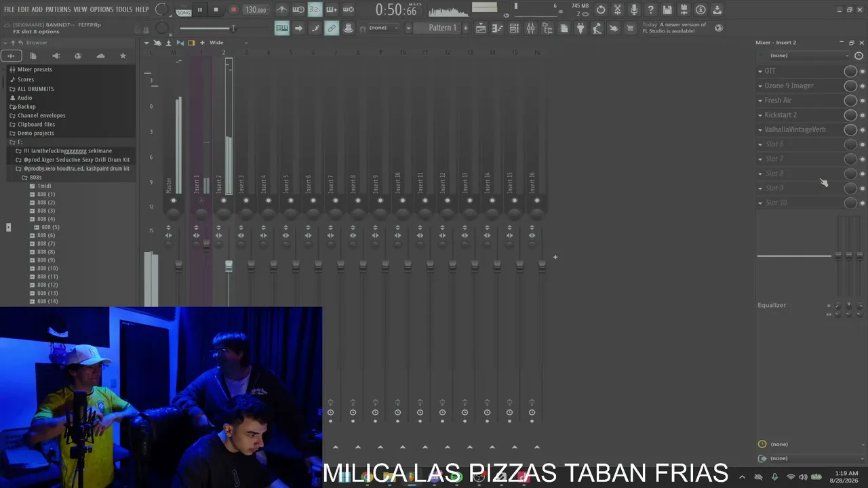
Task: Open the project info icon
Action: pyautogui.click(x=701, y=9)
